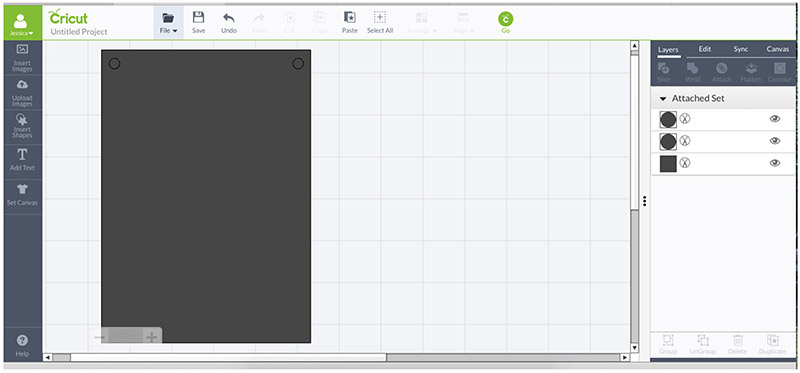
Task: Select the Insert Shapes tool
Action: [x=22, y=126]
